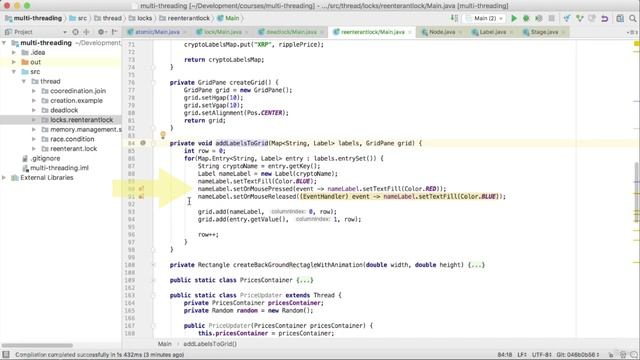Click the inspector hector icon in status bar
This screenshot has width=640, height=360.
tap(623, 355)
